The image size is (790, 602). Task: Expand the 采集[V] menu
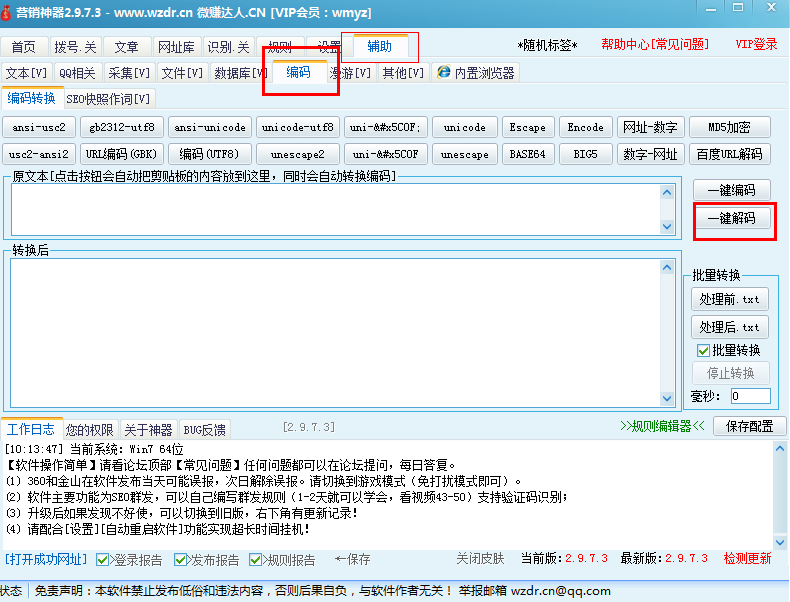coord(129,73)
